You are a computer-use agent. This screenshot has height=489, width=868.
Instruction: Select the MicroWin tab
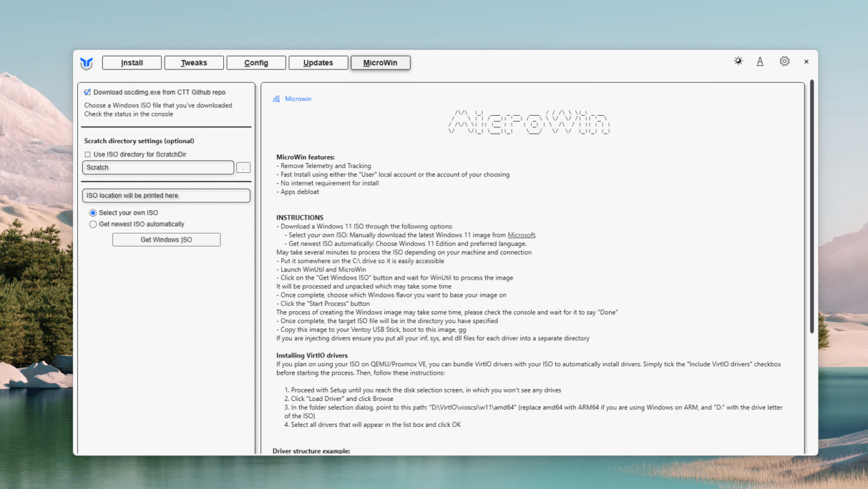(380, 63)
